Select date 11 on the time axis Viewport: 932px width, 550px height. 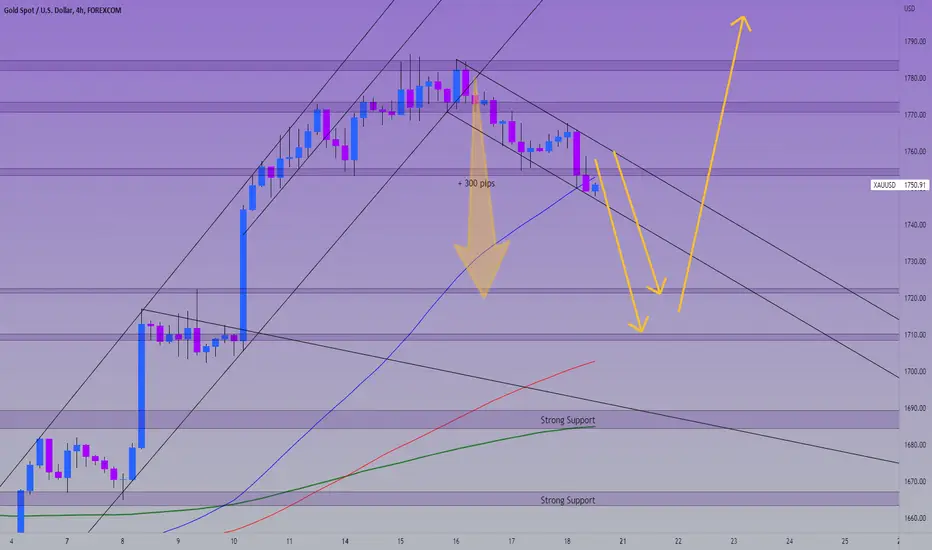tap(289, 541)
